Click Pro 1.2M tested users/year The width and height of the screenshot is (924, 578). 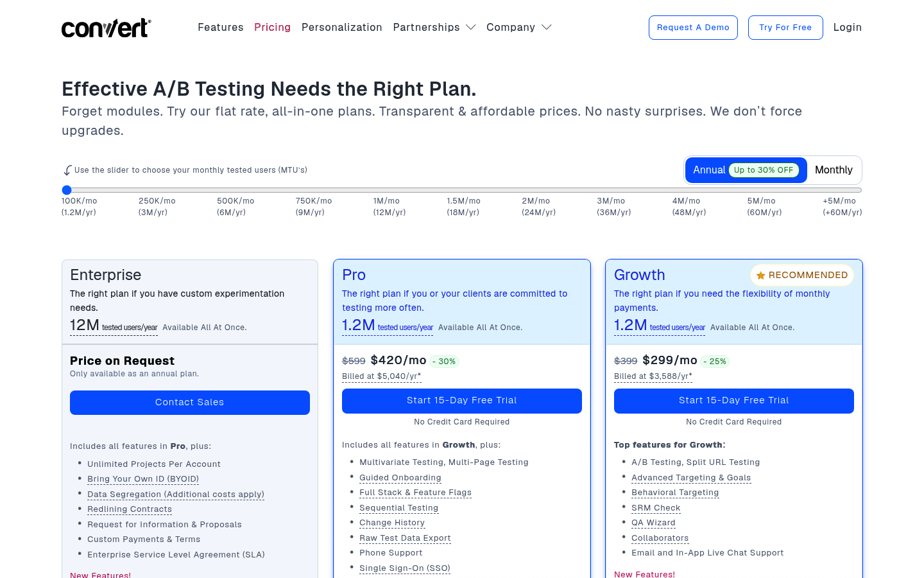click(x=388, y=326)
